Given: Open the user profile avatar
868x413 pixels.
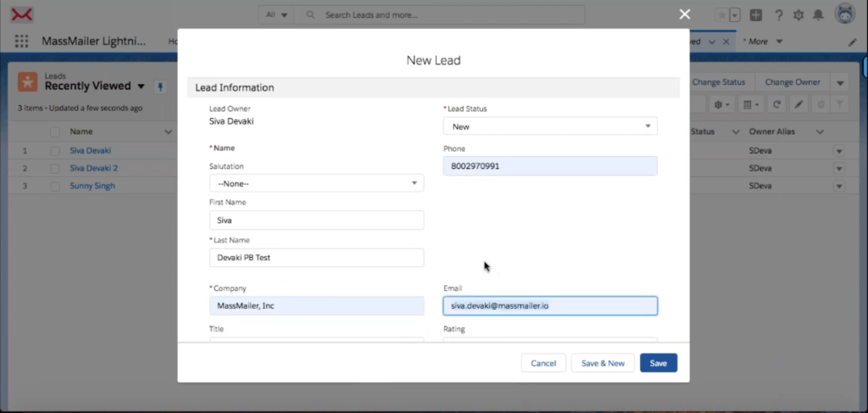Looking at the screenshot, I should (845, 14).
